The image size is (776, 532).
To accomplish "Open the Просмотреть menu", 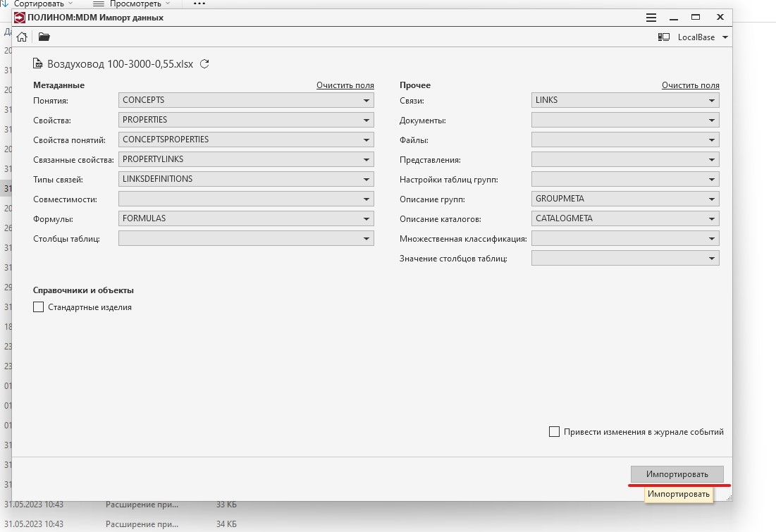I will tap(135, 4).
